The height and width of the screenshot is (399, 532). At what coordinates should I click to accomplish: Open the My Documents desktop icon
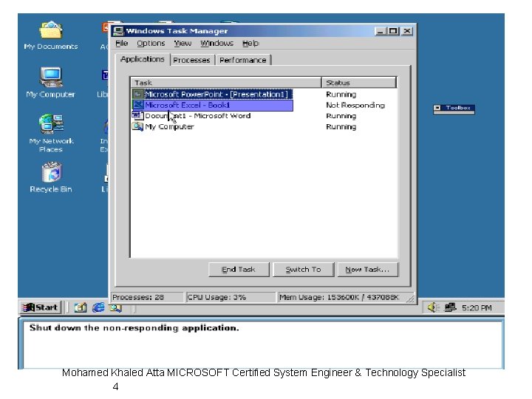pos(50,35)
